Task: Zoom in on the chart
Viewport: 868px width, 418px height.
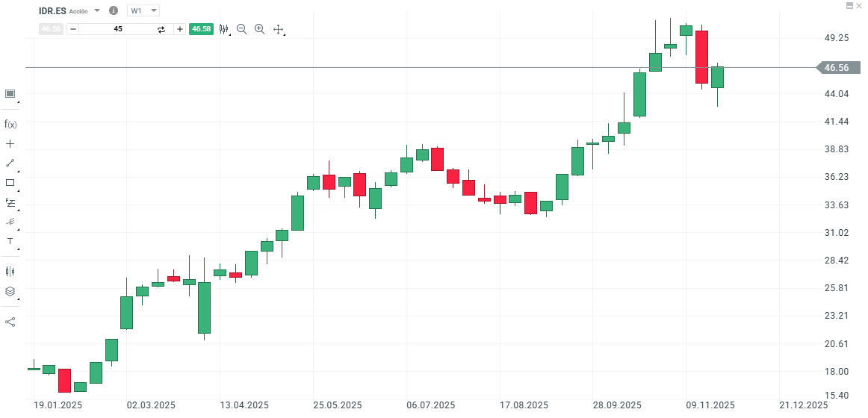Action: pyautogui.click(x=259, y=29)
